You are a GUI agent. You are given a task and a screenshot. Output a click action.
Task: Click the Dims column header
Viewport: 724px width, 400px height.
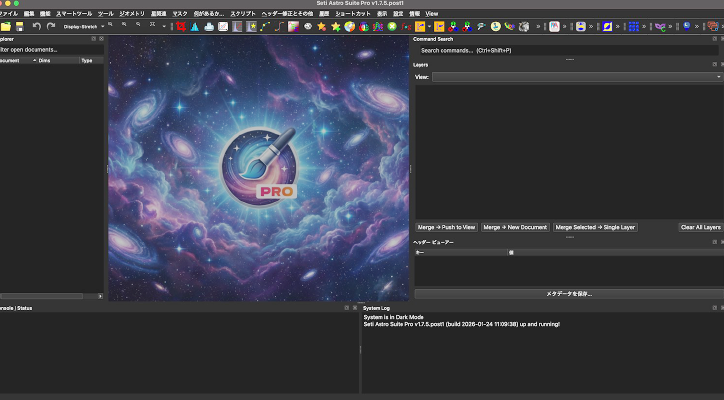[x=44, y=61]
